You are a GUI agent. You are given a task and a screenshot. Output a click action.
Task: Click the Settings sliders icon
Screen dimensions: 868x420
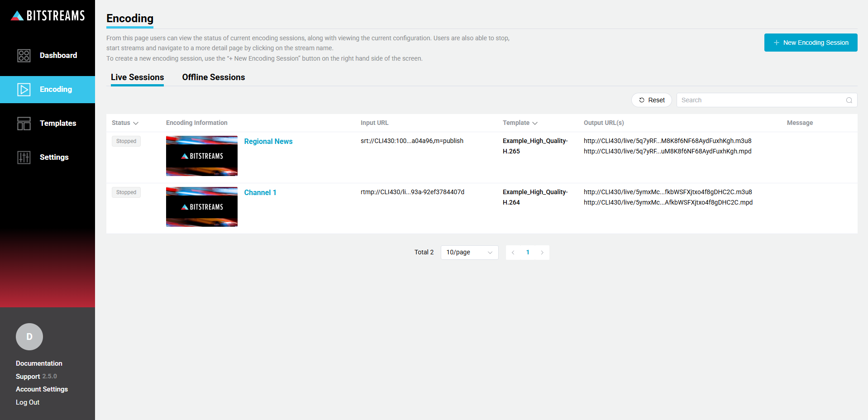coord(24,157)
